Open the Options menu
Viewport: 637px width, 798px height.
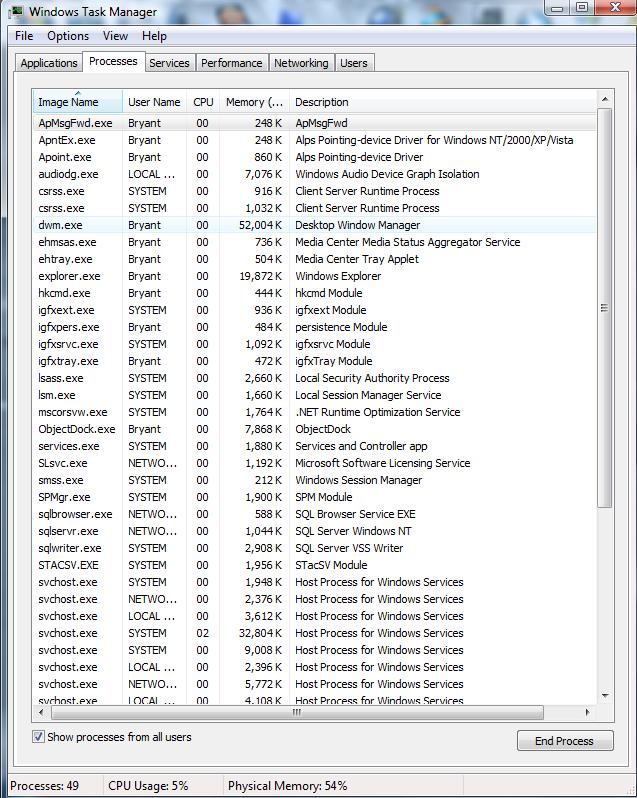coord(68,36)
